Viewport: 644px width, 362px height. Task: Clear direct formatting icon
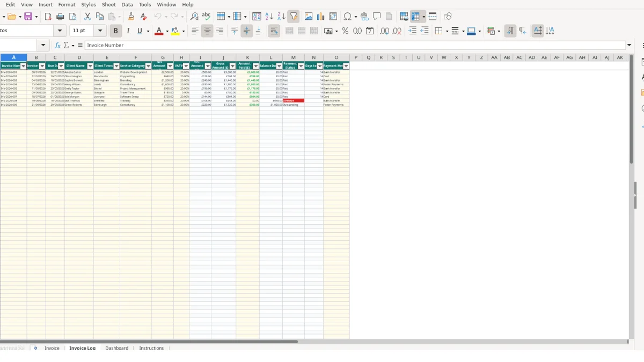(143, 17)
